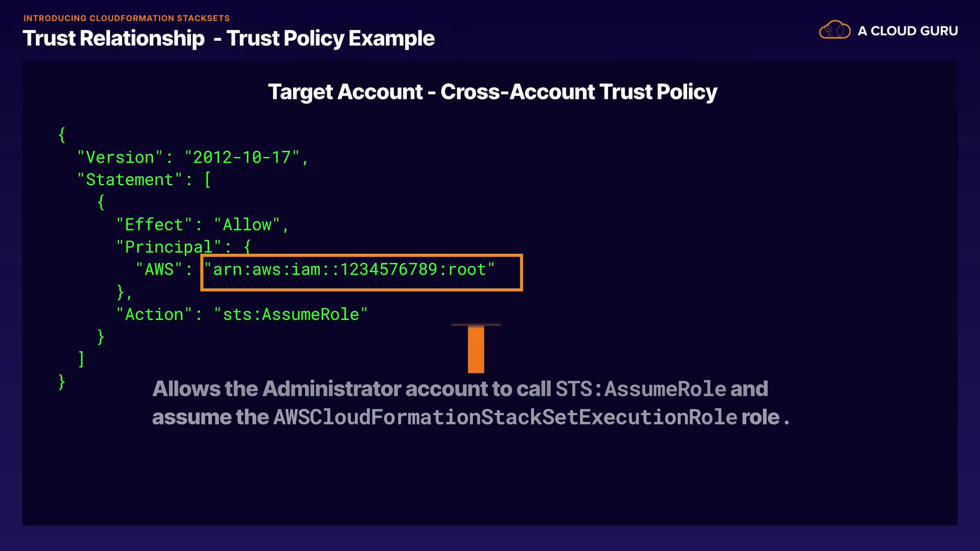
Task: Click the "Effect" key in the statement
Action: click(154, 224)
